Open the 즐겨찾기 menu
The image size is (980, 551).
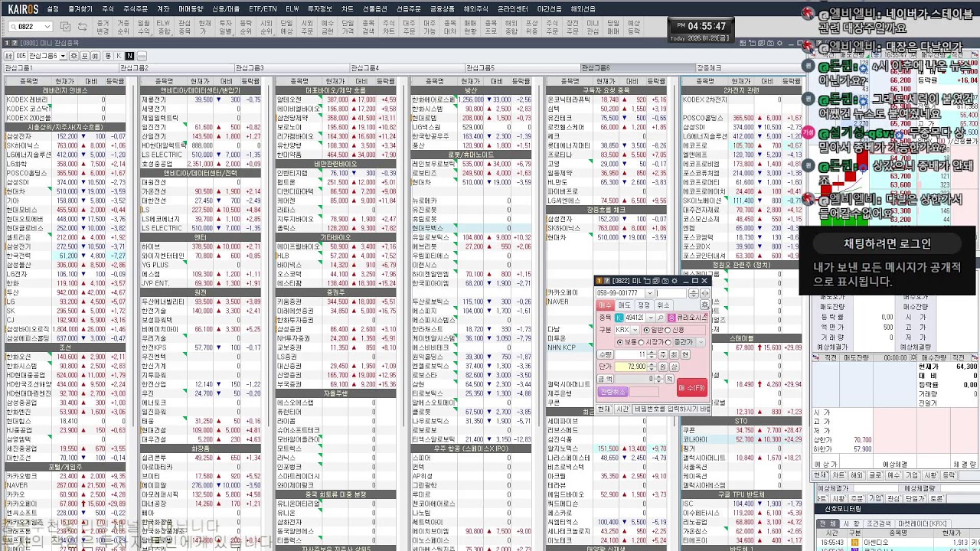coord(80,8)
